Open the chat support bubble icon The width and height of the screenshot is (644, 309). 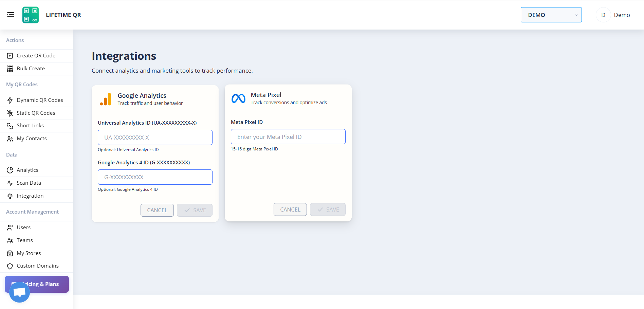[x=19, y=292]
